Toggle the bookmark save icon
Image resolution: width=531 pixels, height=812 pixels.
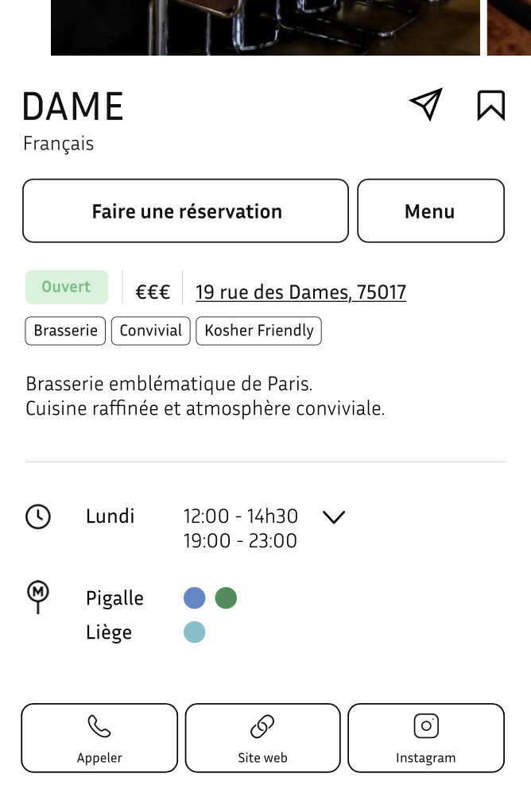point(490,105)
